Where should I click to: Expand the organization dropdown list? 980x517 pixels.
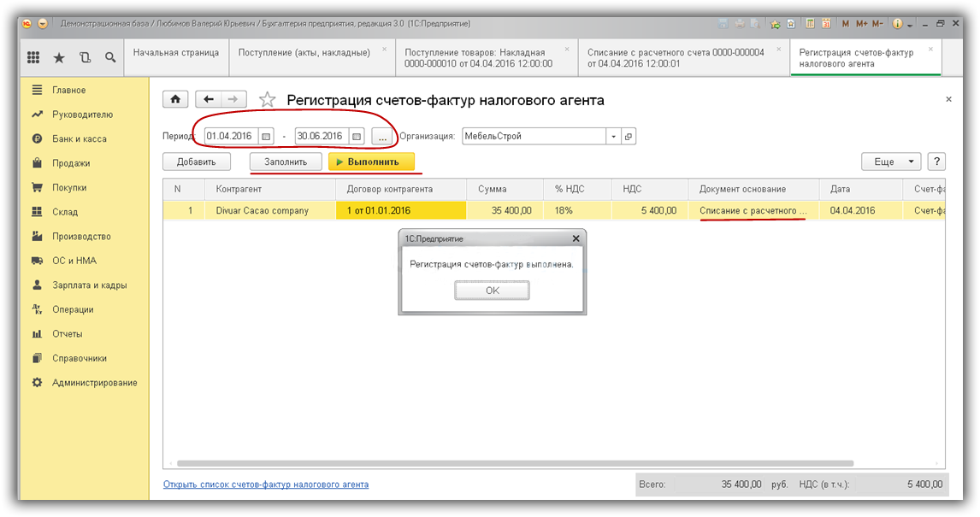coord(613,136)
